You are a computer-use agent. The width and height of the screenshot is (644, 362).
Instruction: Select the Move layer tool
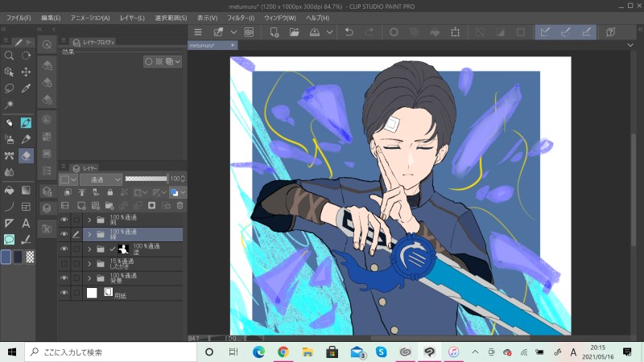click(26, 72)
